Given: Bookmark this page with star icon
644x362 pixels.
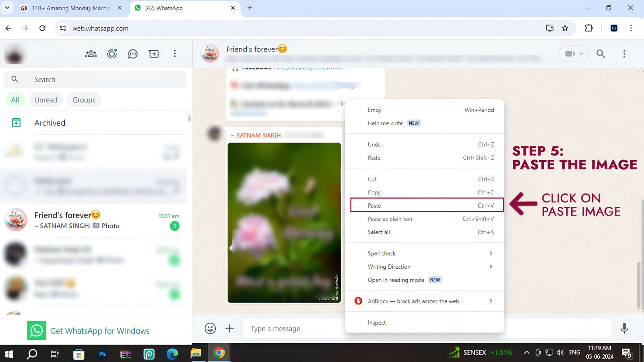Looking at the screenshot, I should click(565, 28).
